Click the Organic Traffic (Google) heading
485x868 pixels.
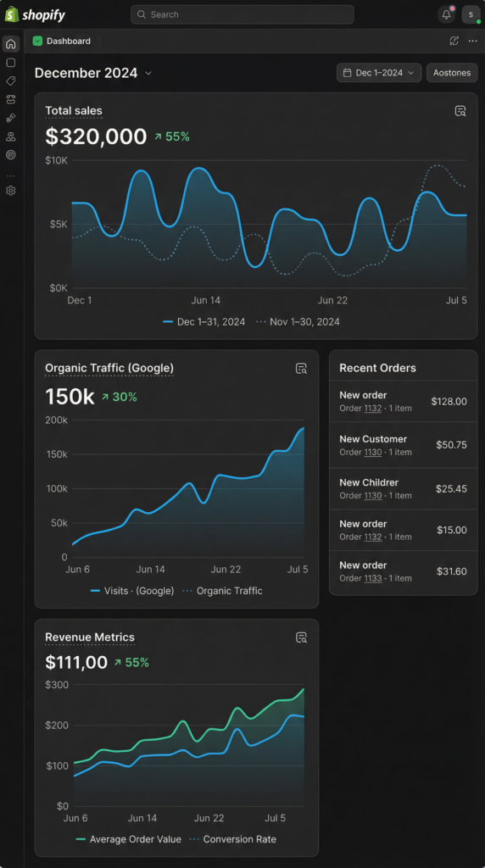click(x=109, y=368)
